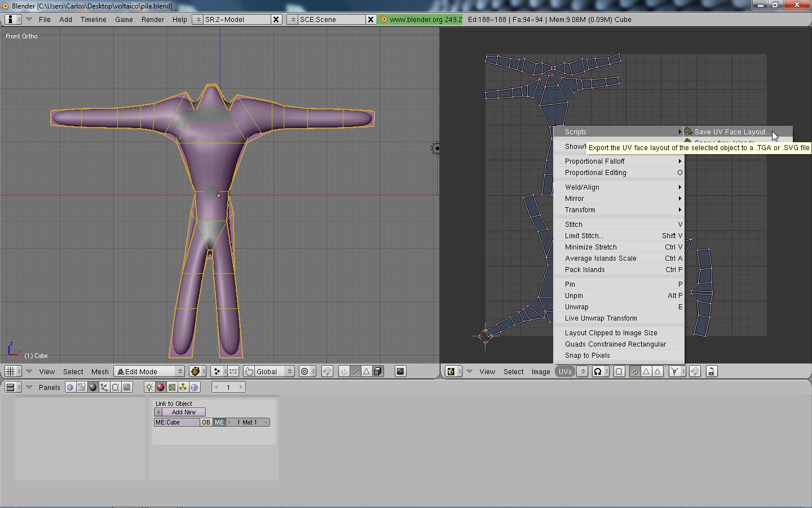This screenshot has width=812, height=508.
Task: Open the UV/Image editor window type selector
Action: 453,371
